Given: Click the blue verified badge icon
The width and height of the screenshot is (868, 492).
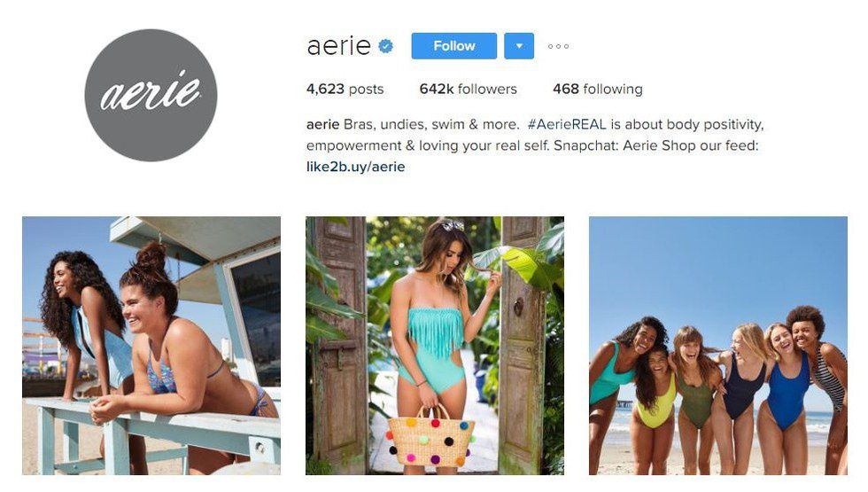Looking at the screenshot, I should point(386,46).
